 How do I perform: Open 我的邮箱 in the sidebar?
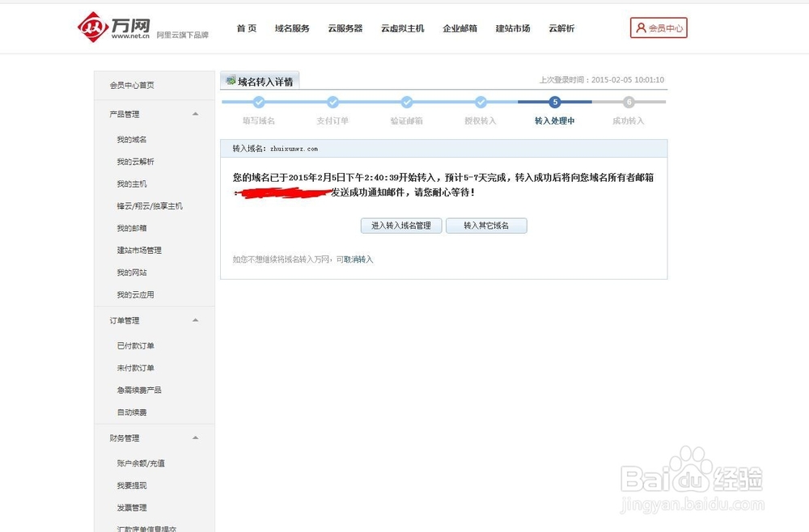point(132,228)
